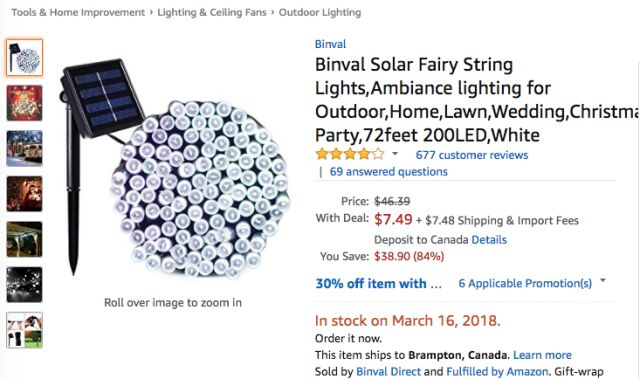Viewport: 640px width, 379px height.
Task: Click the star rating icons
Action: (x=350, y=154)
